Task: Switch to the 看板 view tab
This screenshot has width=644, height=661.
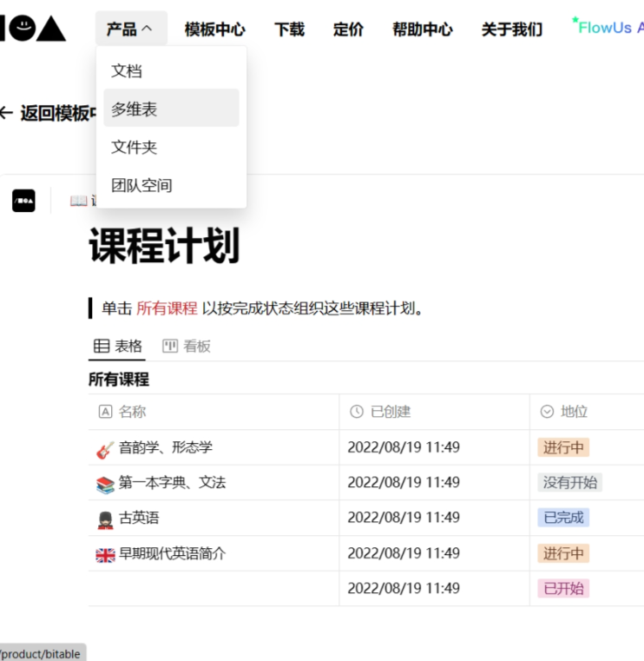Action: 187,346
